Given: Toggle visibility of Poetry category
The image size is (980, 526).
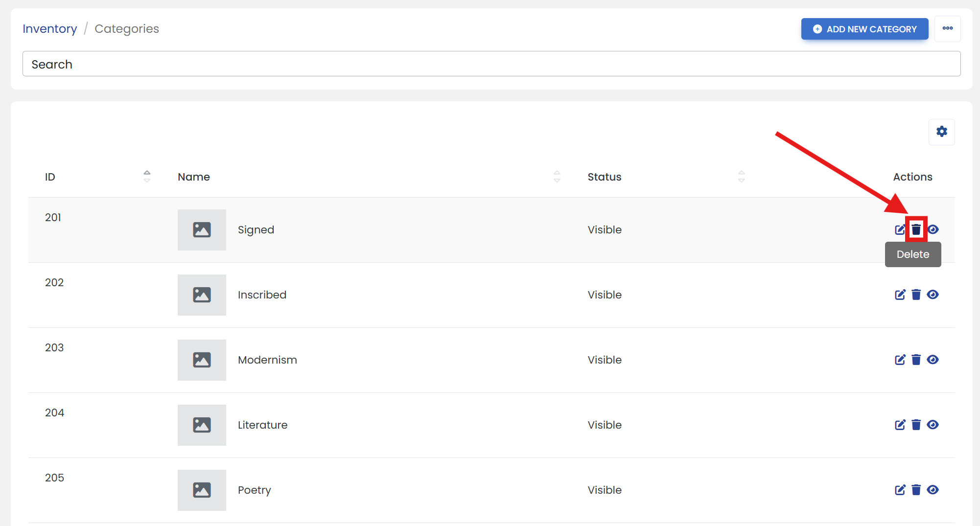Looking at the screenshot, I should pyautogui.click(x=933, y=490).
